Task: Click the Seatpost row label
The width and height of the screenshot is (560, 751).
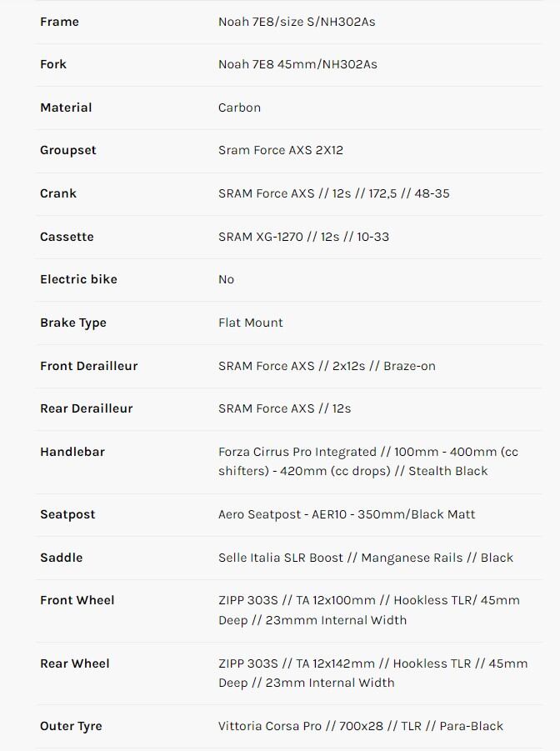Action: pos(67,514)
